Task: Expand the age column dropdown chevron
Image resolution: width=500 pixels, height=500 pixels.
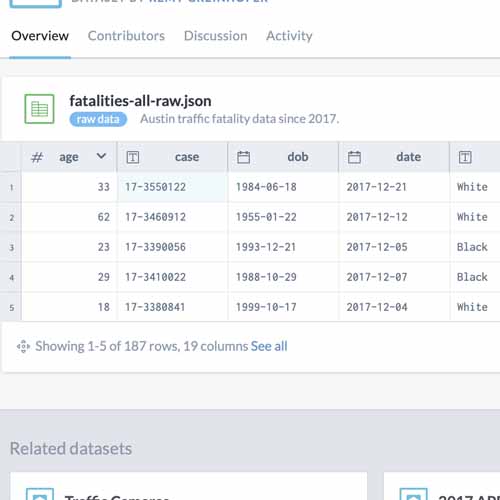Action: (x=101, y=156)
